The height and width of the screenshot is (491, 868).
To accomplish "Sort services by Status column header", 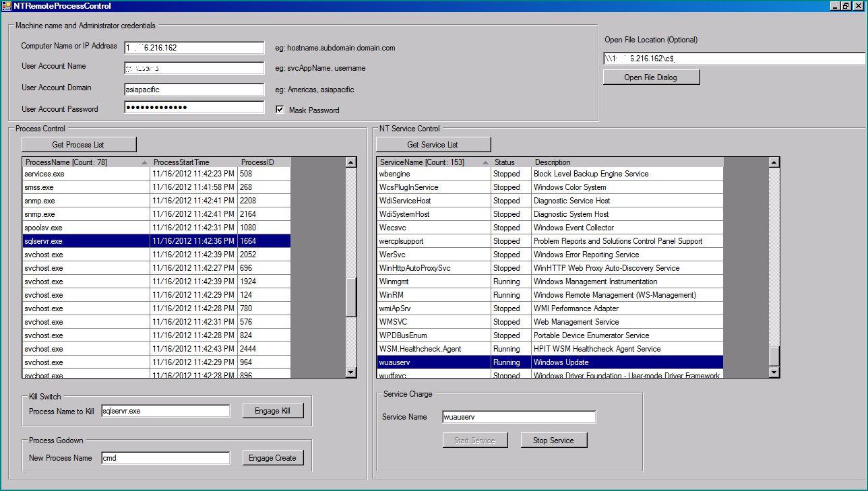I will pos(511,162).
